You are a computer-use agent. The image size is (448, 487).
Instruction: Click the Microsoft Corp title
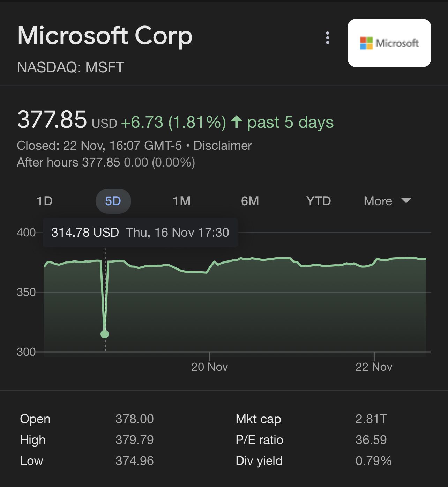(105, 36)
